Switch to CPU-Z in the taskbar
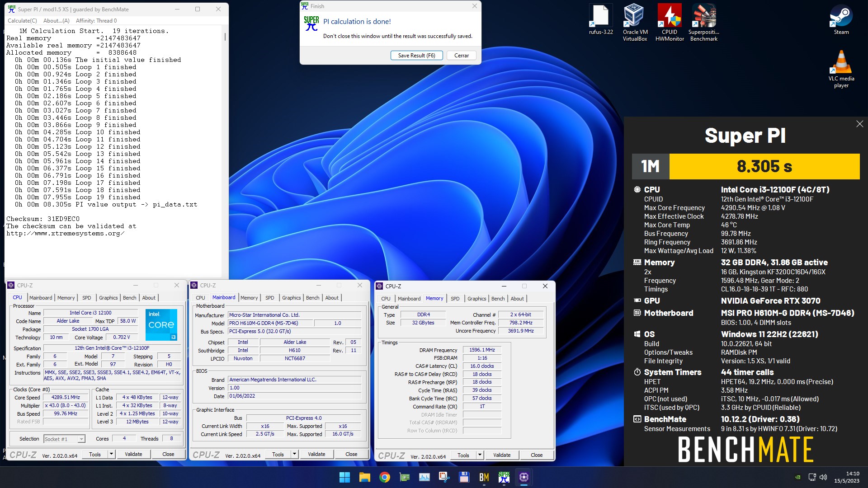The height and width of the screenshot is (488, 868). pos(524,477)
